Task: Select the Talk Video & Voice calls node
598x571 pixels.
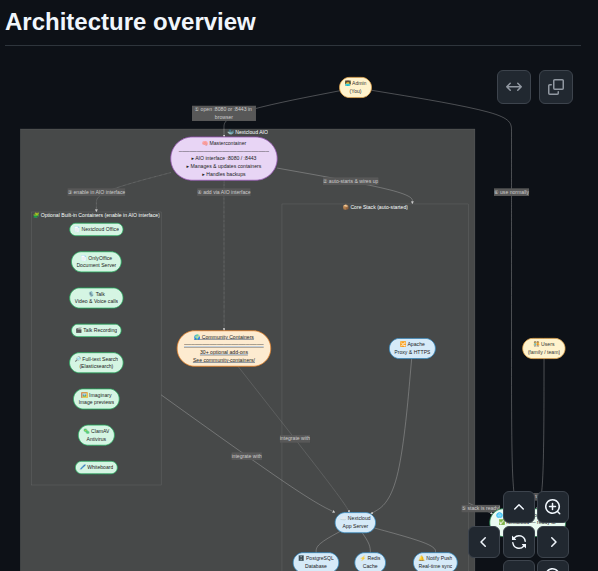Action: coord(96,298)
